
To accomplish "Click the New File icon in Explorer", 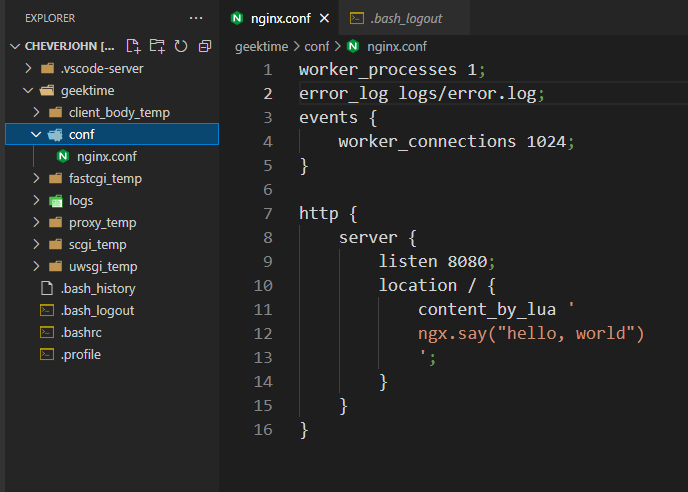I will tap(133, 46).
